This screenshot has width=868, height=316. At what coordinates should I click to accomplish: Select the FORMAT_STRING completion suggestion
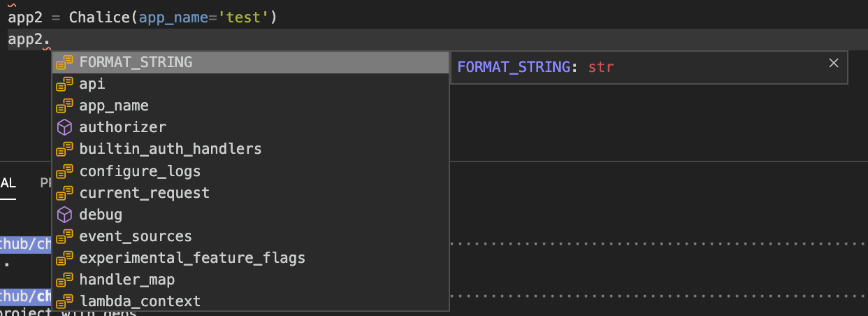click(x=251, y=62)
